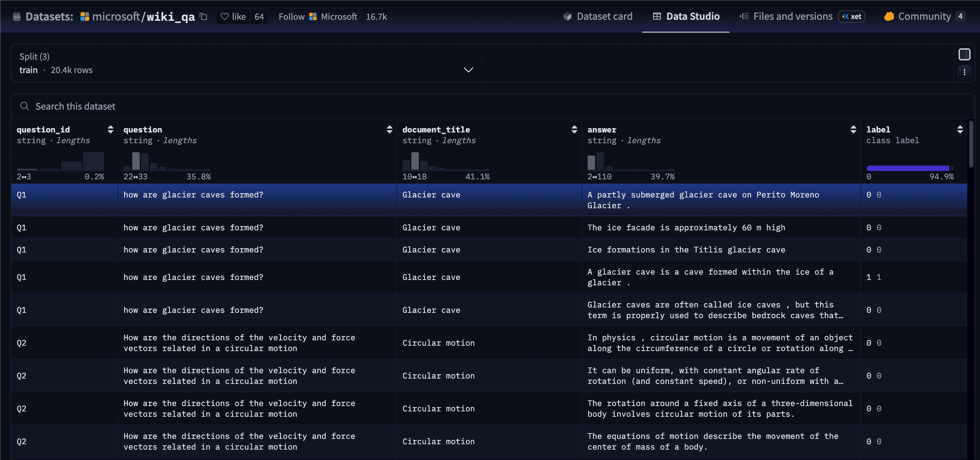This screenshot has height=460, width=980.
Task: Expand the train split selector
Action: click(x=468, y=70)
